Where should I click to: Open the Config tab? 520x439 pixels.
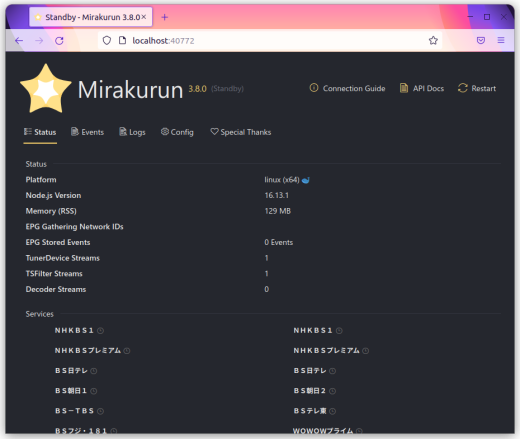click(177, 132)
